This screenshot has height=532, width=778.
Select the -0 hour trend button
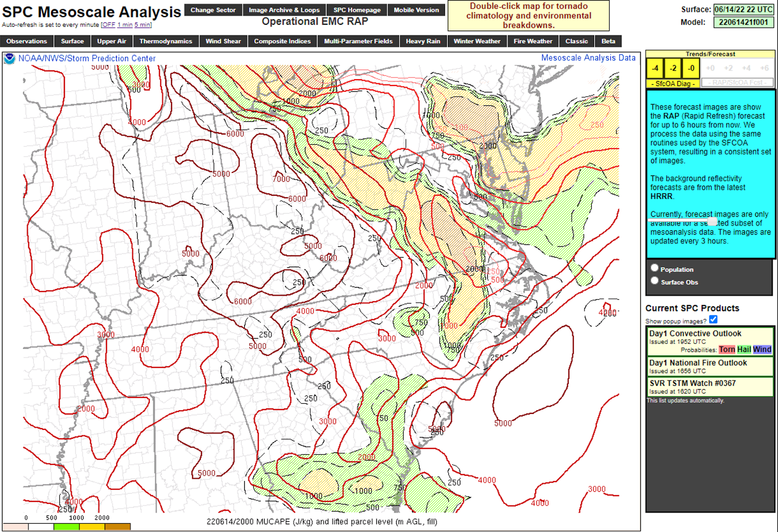691,69
